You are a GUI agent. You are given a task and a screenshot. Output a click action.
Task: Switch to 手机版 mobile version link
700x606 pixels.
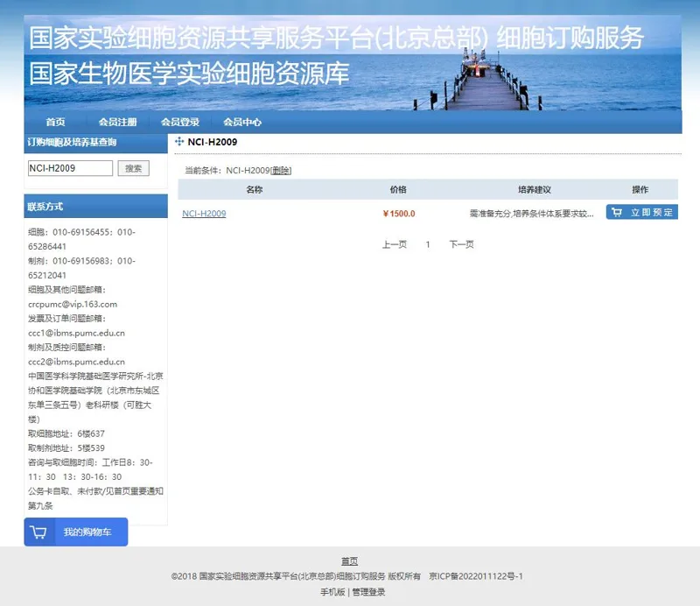(x=332, y=592)
